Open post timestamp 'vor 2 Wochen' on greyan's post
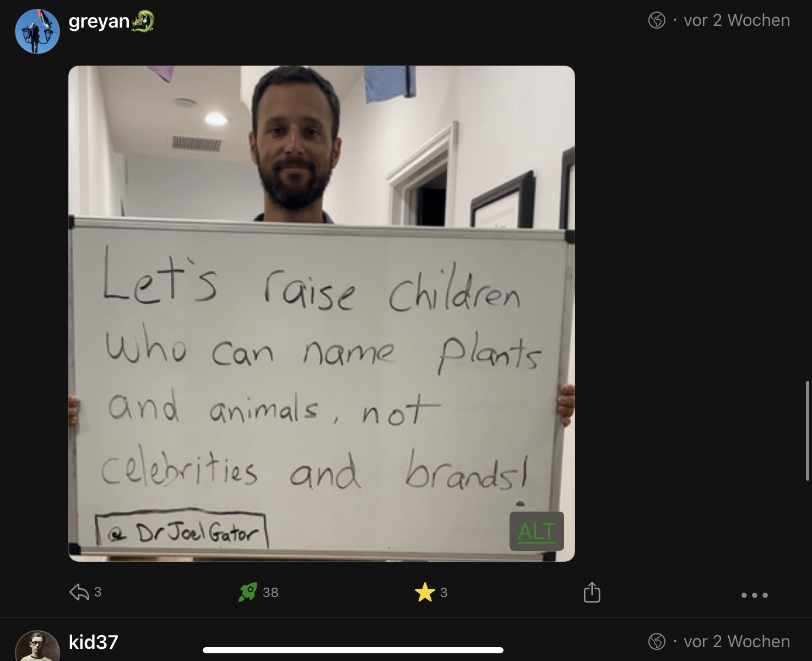 pos(737,20)
